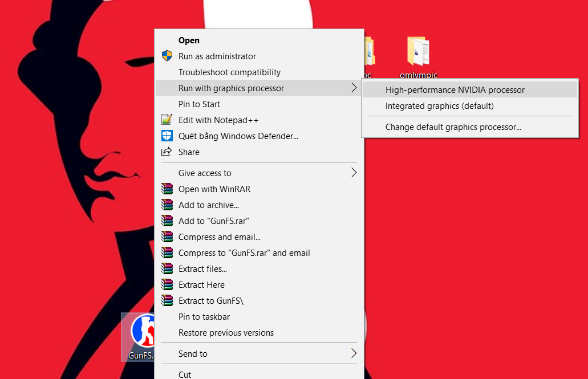Choose Compress to "GunFS.rar" and email
Image resolution: width=588 pixels, height=379 pixels.
(x=244, y=252)
